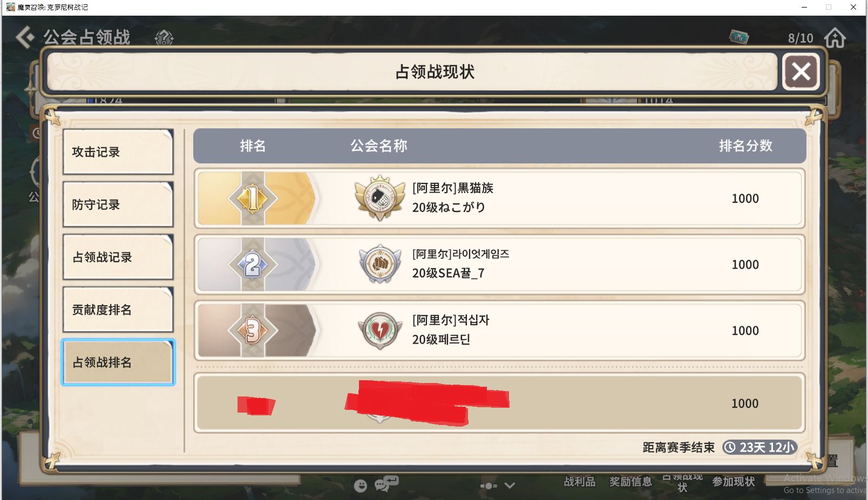Click the season timer 23天 12小 badge
Image resolution: width=868 pixels, height=500 pixels.
pyautogui.click(x=760, y=447)
